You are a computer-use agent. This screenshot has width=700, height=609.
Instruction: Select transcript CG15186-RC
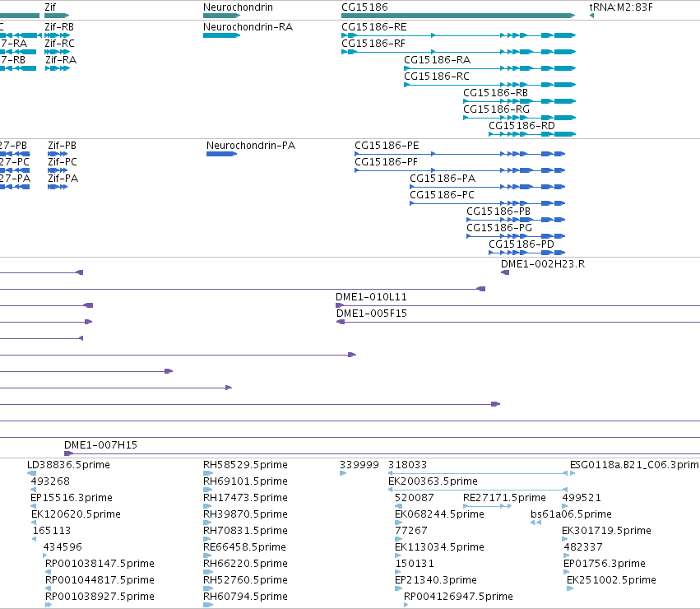[x=437, y=77]
